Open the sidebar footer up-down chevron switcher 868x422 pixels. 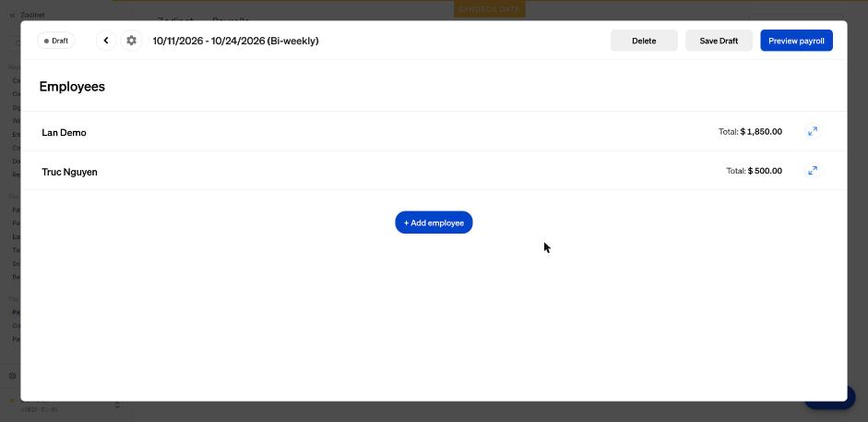(x=117, y=405)
